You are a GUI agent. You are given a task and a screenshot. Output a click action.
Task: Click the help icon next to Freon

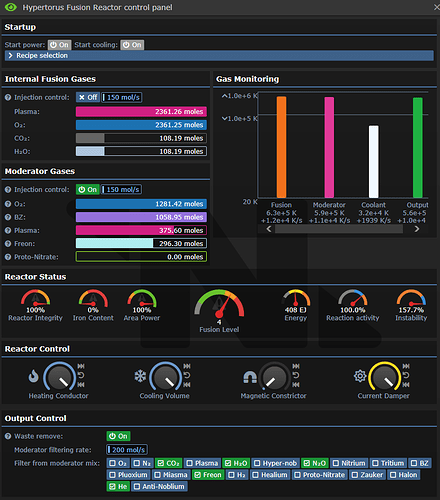8,244
